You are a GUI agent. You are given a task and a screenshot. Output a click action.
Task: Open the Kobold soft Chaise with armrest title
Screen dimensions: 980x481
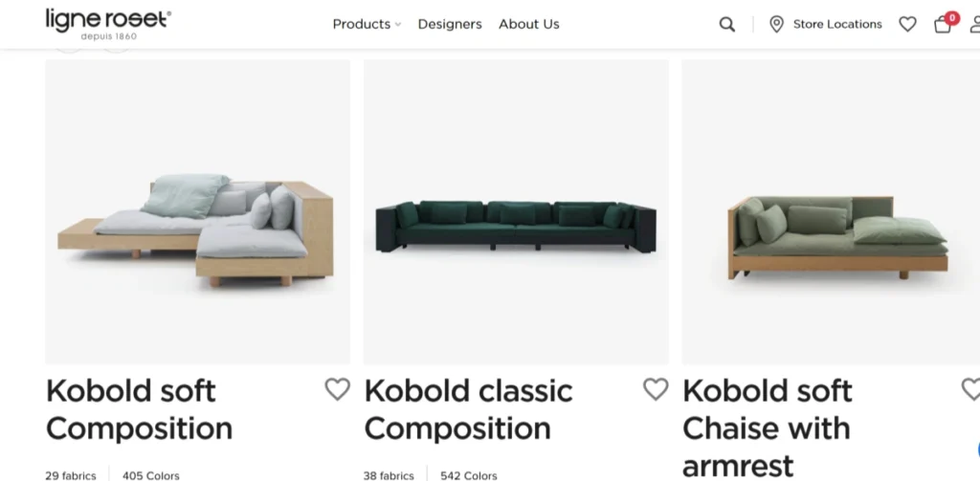[767, 427]
